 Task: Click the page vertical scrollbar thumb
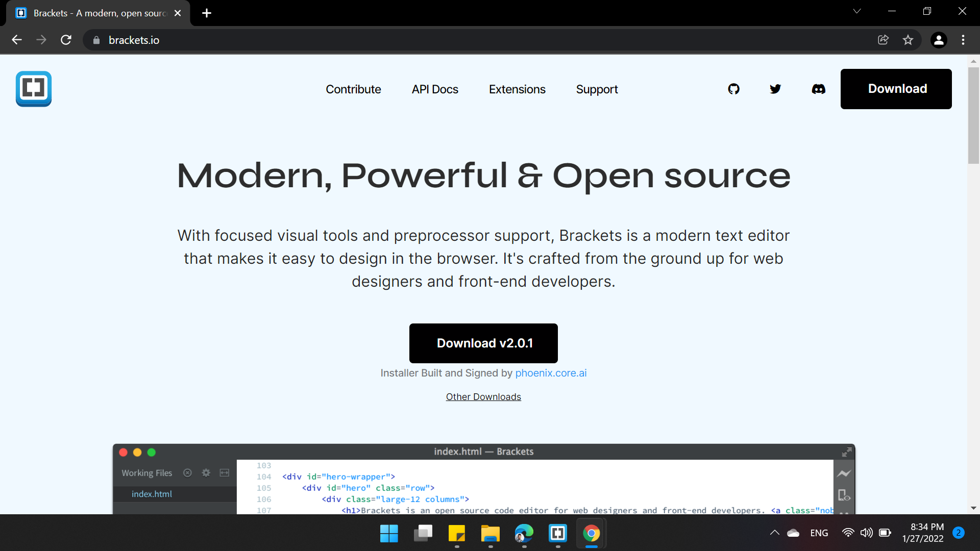pos(973,115)
